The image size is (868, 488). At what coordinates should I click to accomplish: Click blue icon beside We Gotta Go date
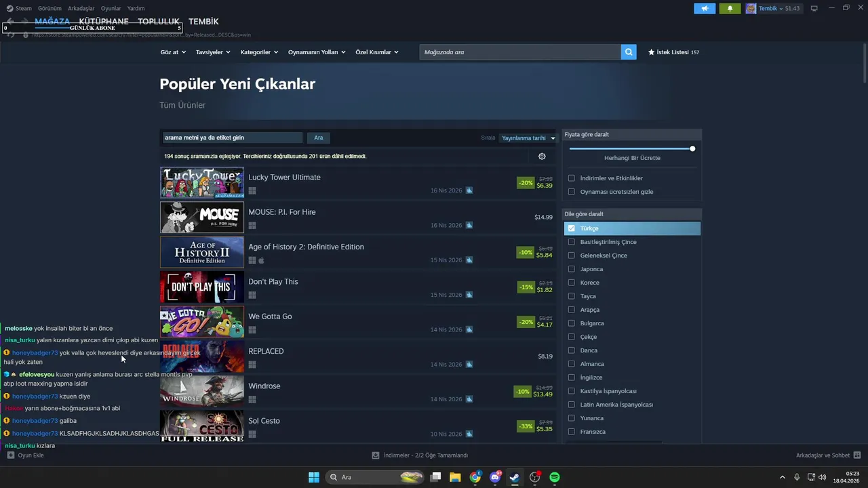click(x=469, y=329)
